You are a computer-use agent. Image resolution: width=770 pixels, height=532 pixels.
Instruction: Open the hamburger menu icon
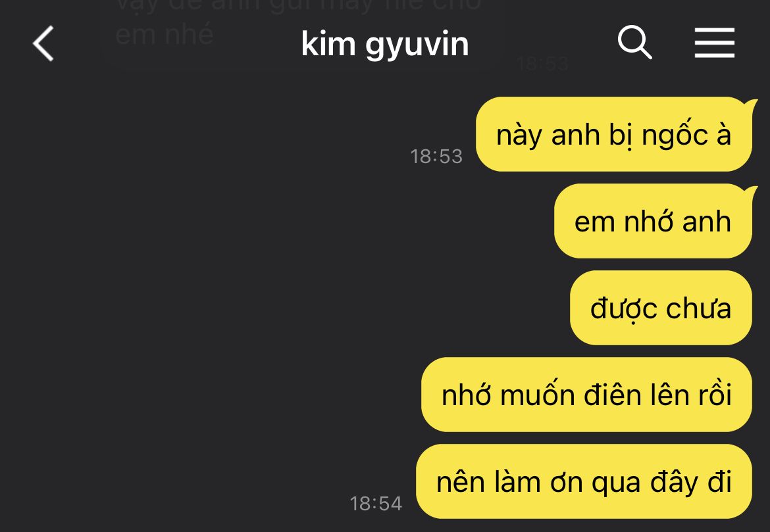tap(715, 43)
